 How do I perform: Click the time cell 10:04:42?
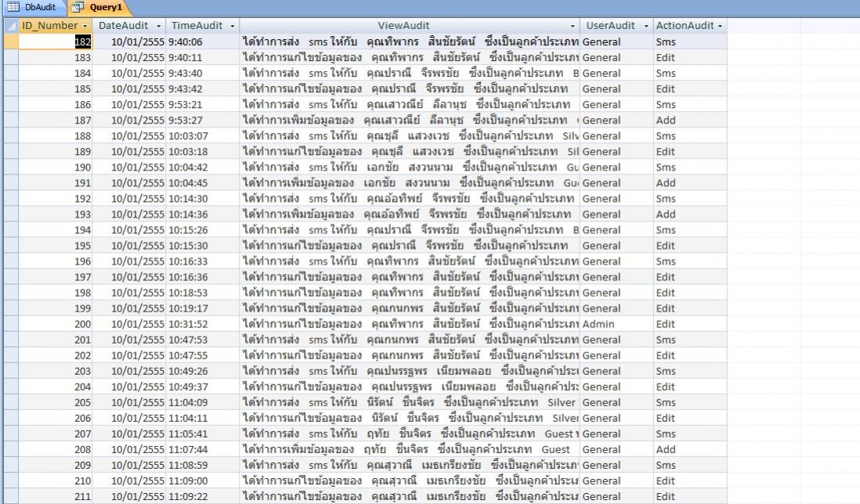click(x=202, y=167)
